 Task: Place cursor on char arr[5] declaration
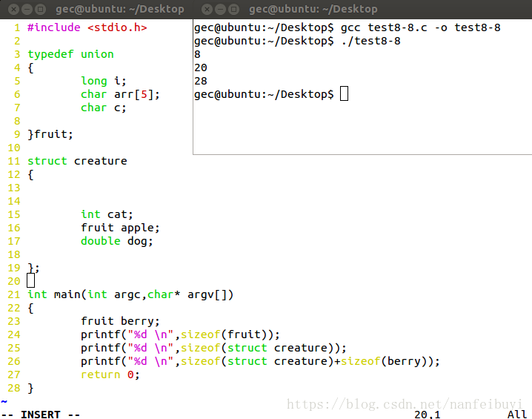[120, 94]
